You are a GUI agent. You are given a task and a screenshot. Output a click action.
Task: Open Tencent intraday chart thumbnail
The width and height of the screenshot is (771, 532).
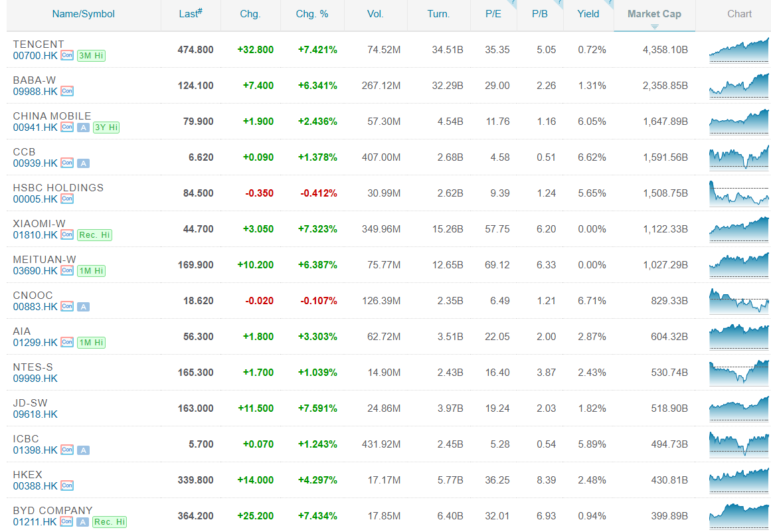(x=739, y=50)
